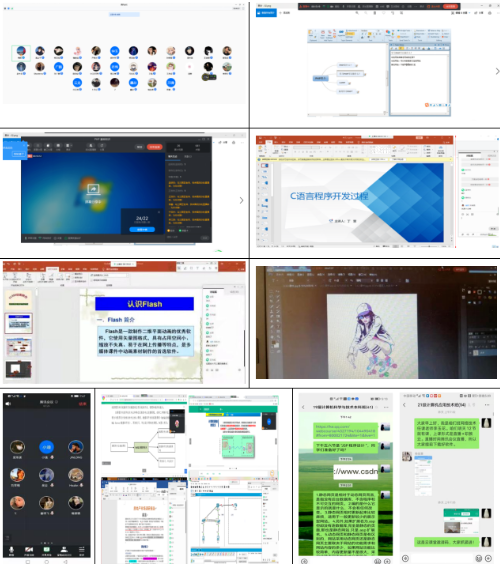
Task: Select the first slide thumbnail in Flash presentation
Action: 18,300
